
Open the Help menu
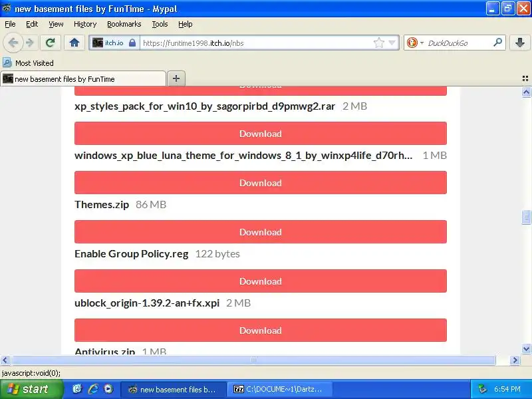pos(186,24)
